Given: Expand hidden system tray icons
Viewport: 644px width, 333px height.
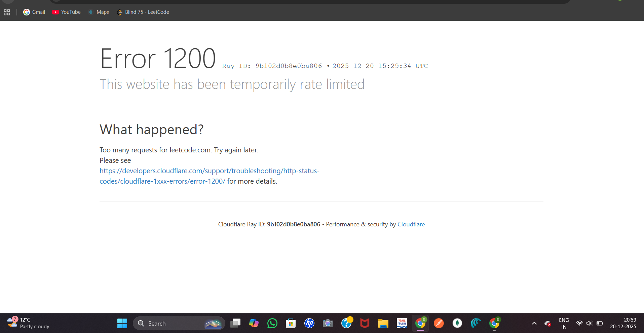Looking at the screenshot, I should click(534, 323).
